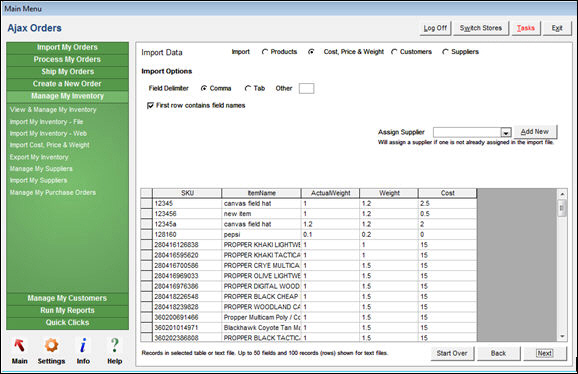Click the Next button
This screenshot has height=374, width=578.
point(544,353)
